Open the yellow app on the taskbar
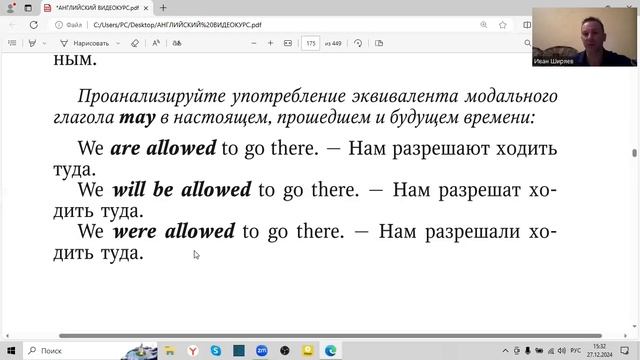This screenshot has width=640, height=360. tap(308, 351)
